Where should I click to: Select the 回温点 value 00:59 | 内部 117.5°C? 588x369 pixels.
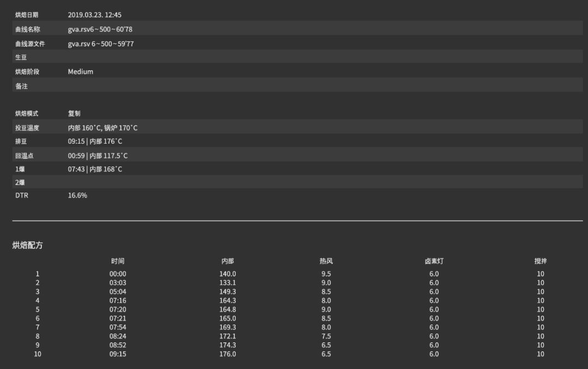pyautogui.click(x=98, y=156)
